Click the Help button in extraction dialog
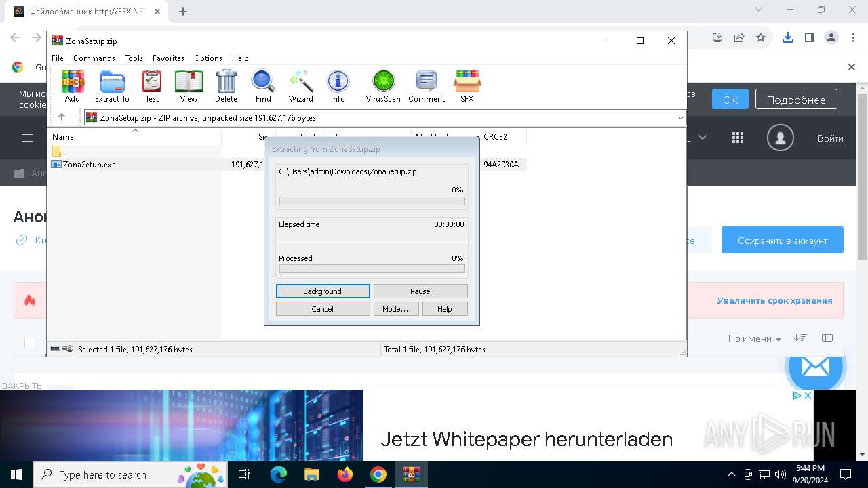The width and height of the screenshot is (868, 488). point(445,309)
